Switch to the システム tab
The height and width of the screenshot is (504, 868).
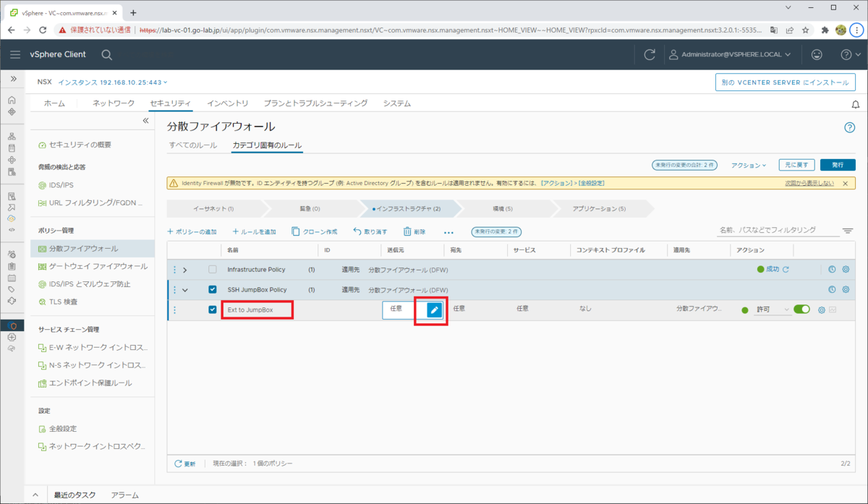(396, 103)
